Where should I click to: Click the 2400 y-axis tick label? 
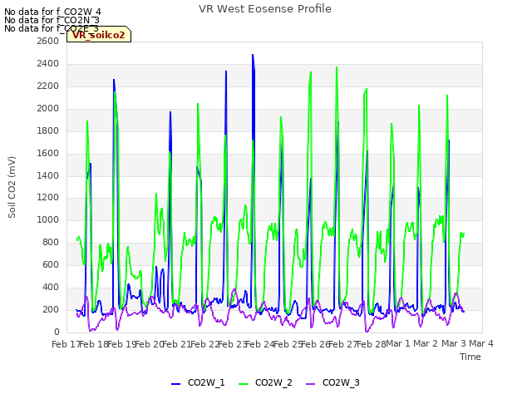pos(48,63)
